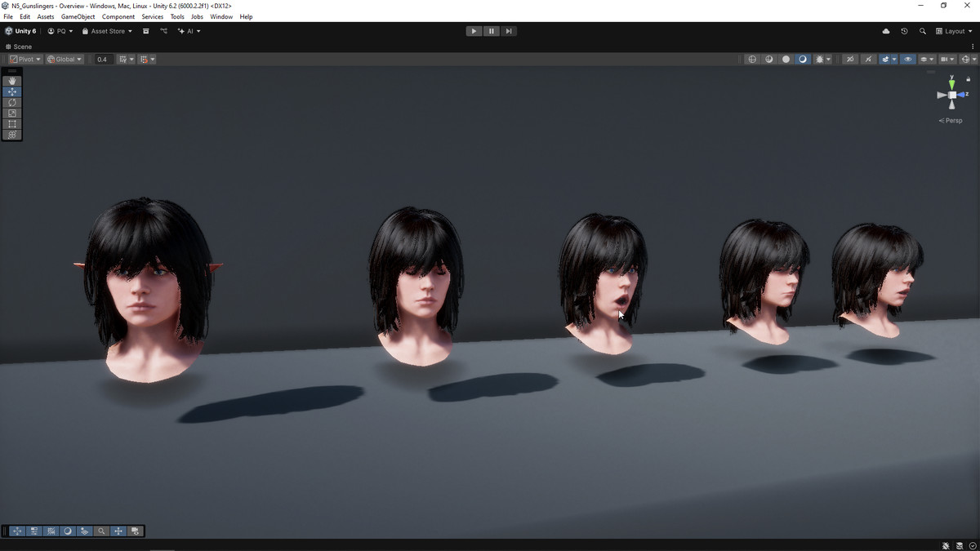Toggle grid visibility button
Viewport: 980px width, 551px height.
[x=122, y=59]
